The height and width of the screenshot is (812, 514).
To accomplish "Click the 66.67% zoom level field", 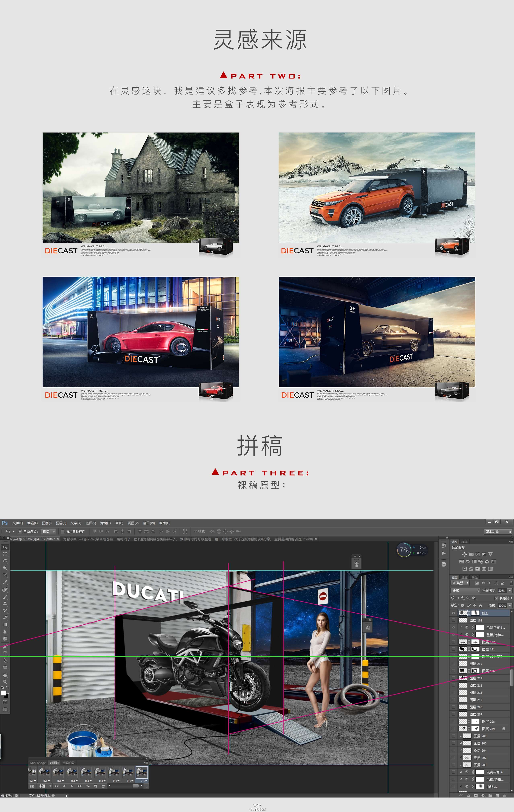I will pyautogui.click(x=6, y=795).
